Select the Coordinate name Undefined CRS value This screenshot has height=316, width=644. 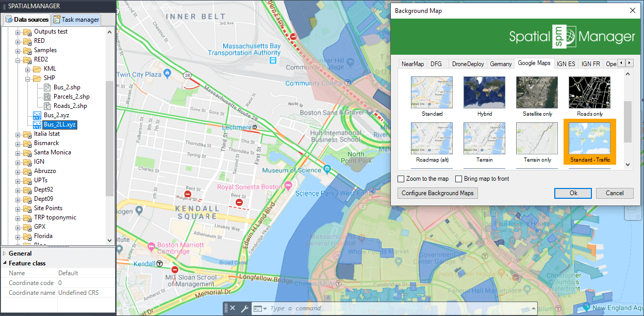86,293
